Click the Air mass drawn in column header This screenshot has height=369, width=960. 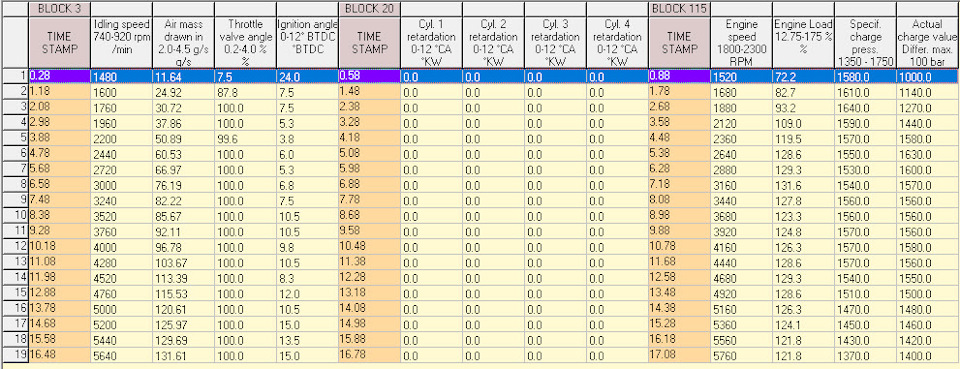183,42
